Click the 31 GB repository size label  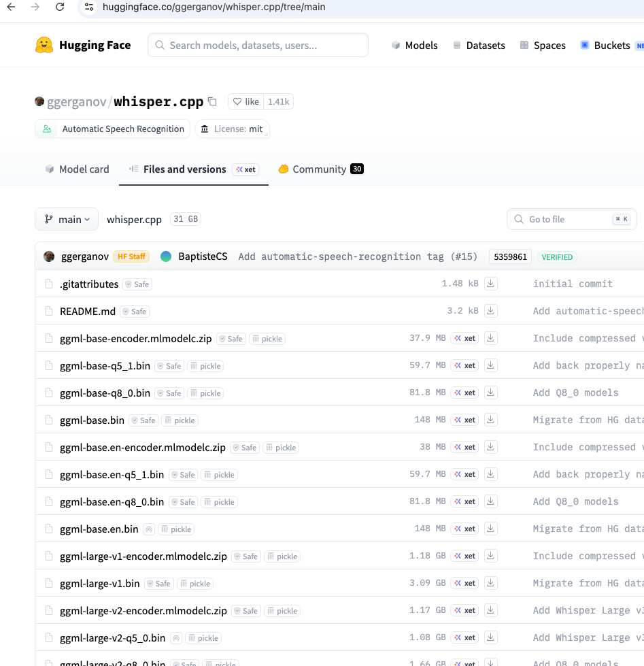[186, 219]
